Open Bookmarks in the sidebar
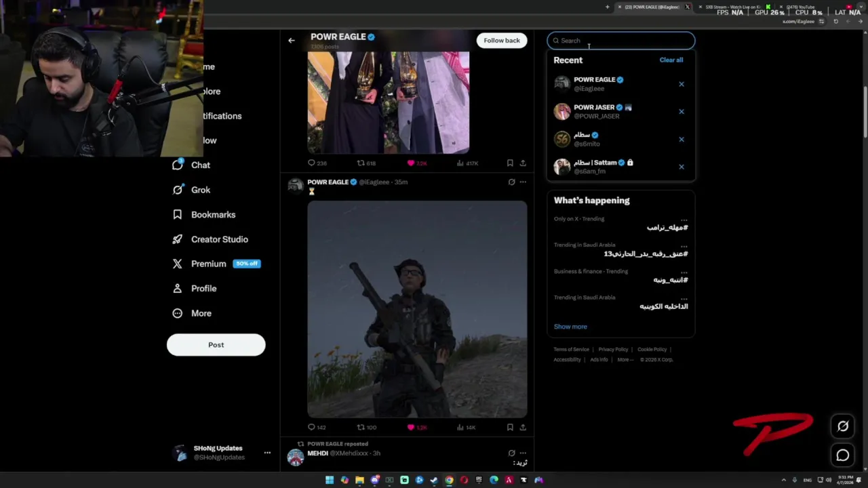This screenshot has width=868, height=488. click(203, 214)
